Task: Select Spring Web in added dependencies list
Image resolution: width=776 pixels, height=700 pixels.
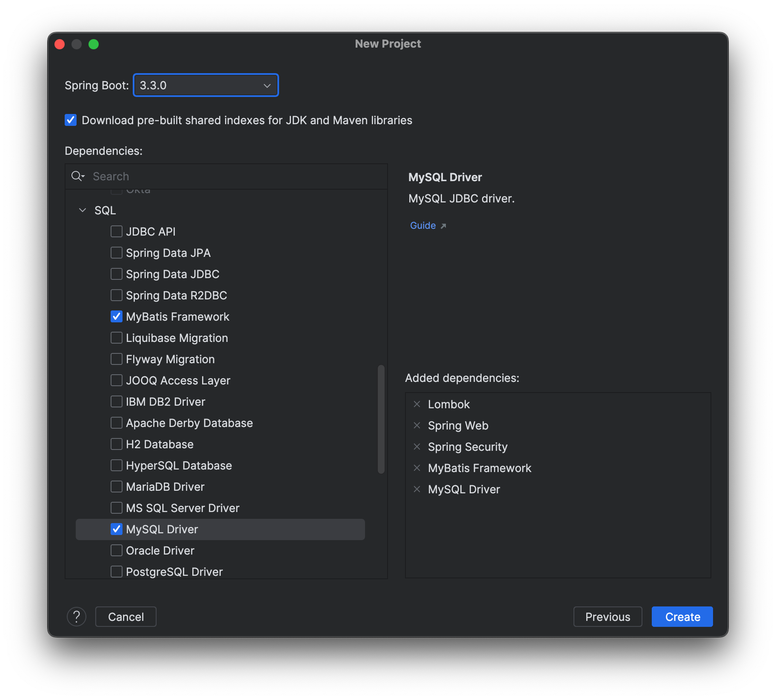Action: [458, 425]
